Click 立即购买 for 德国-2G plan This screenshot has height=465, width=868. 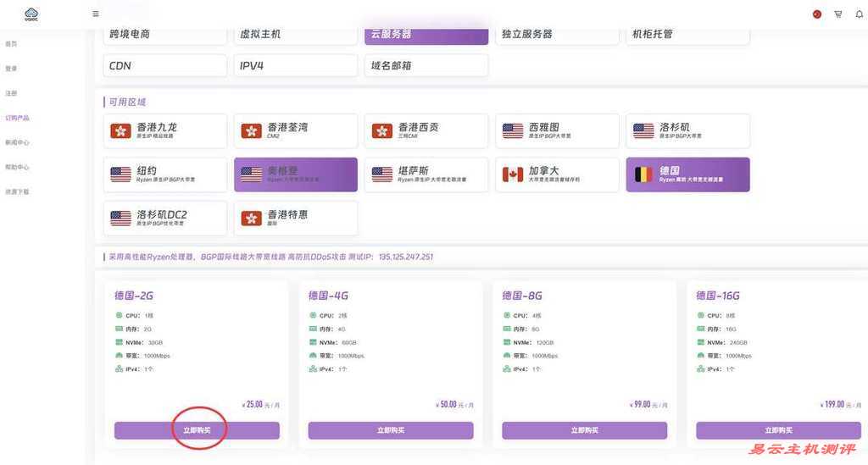197,430
